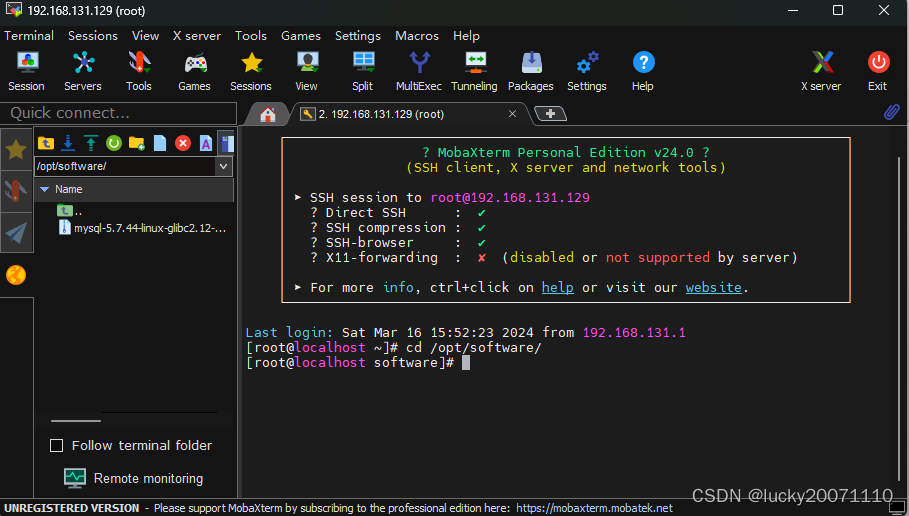
Task: Click the 192.168.131.1 login address text
Action: [634, 333]
